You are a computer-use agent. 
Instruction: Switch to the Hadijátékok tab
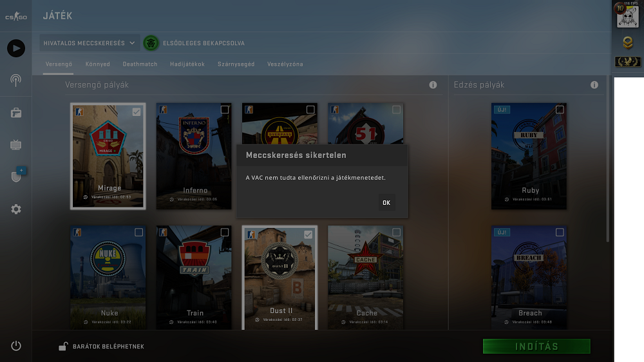click(187, 64)
